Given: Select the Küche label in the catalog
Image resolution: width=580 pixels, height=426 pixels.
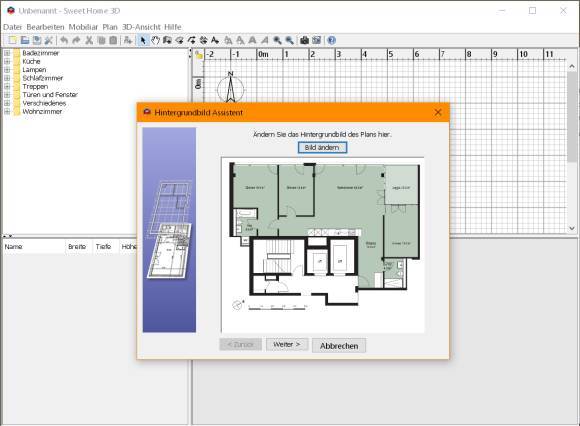Looking at the screenshot, I should [31, 61].
